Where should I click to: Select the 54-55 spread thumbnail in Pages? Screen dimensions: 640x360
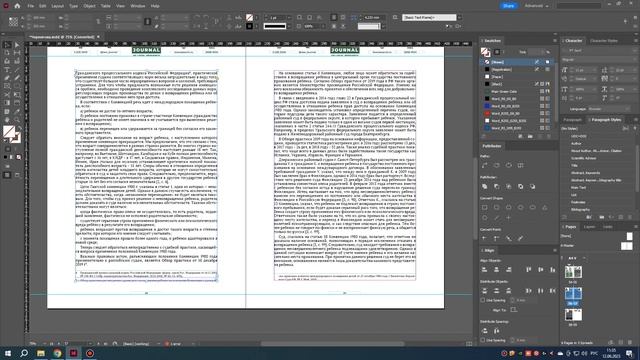[573, 272]
